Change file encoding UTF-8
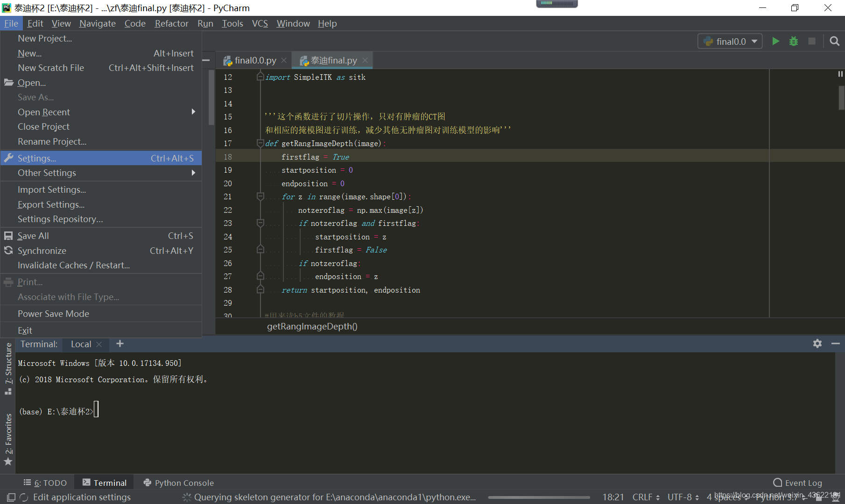The width and height of the screenshot is (845, 504). point(683,497)
